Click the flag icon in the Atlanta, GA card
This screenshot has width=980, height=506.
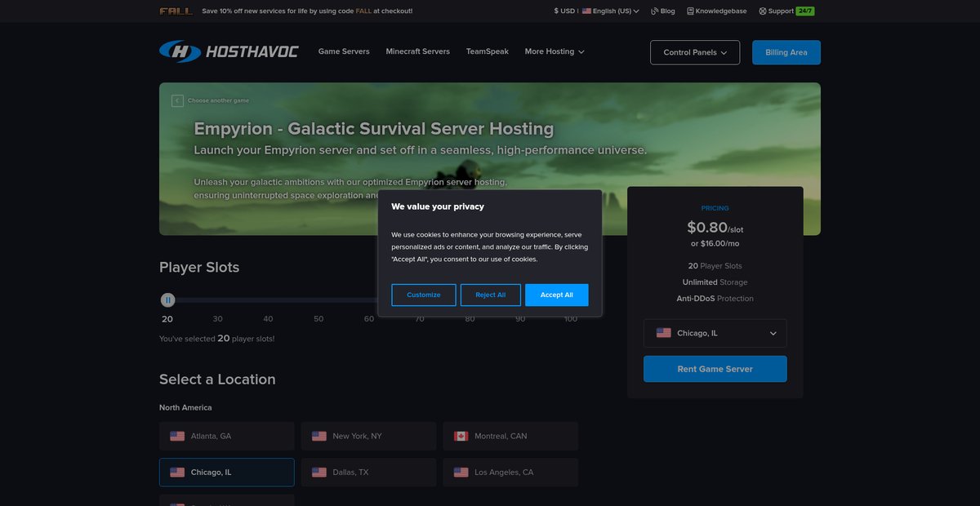[x=177, y=436]
